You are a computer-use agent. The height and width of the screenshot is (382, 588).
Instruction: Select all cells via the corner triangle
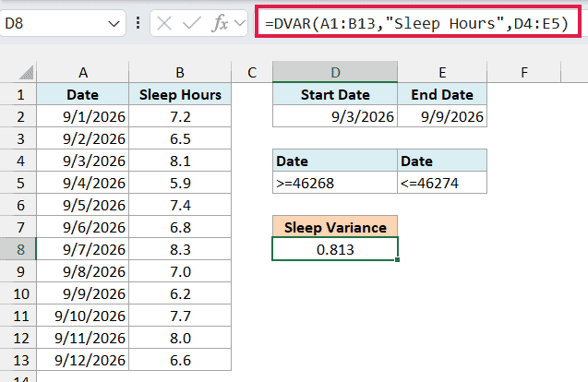click(26, 72)
